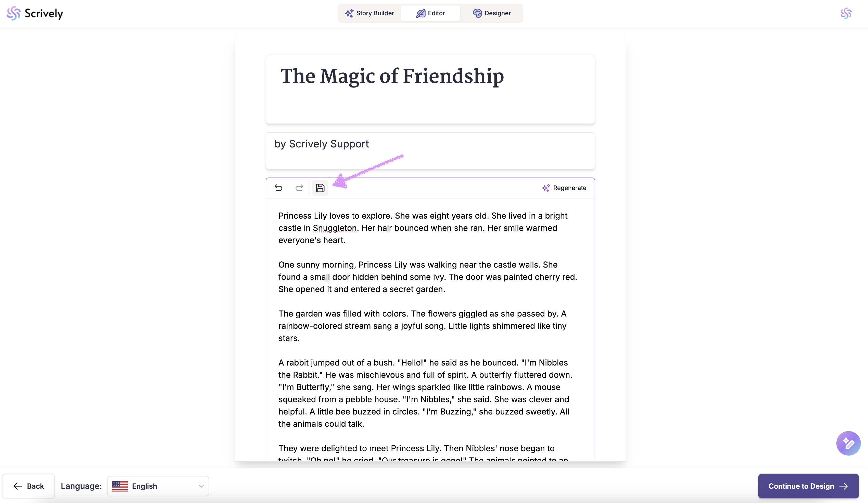Image resolution: width=868 pixels, height=503 pixels.
Task: Select the Editor tab
Action: 430,13
